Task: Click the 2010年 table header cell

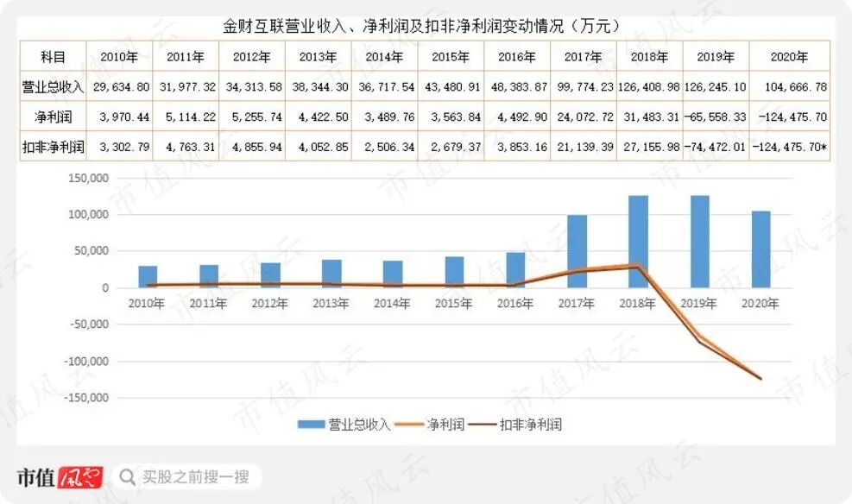Action: coord(119,56)
